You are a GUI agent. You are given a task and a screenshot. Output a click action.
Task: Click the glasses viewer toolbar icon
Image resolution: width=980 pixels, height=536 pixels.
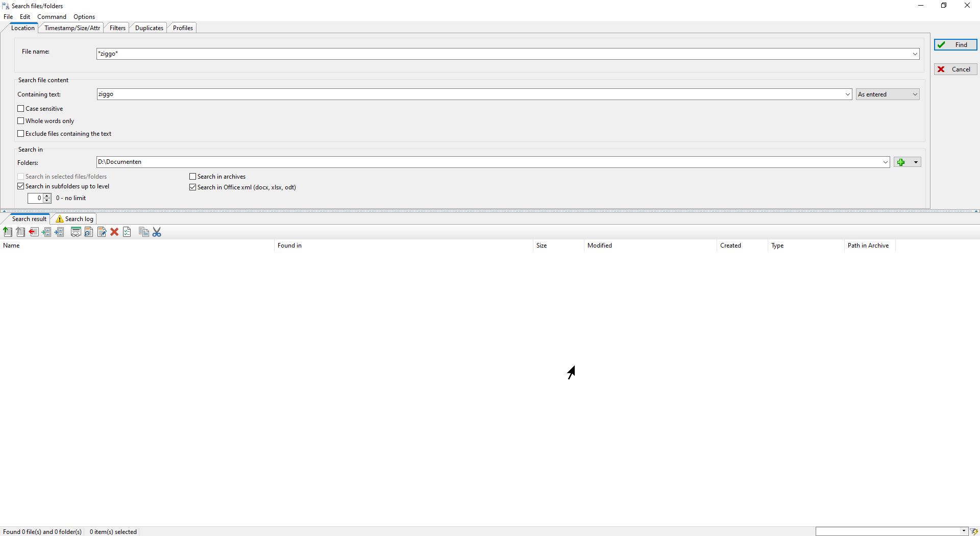[76, 232]
